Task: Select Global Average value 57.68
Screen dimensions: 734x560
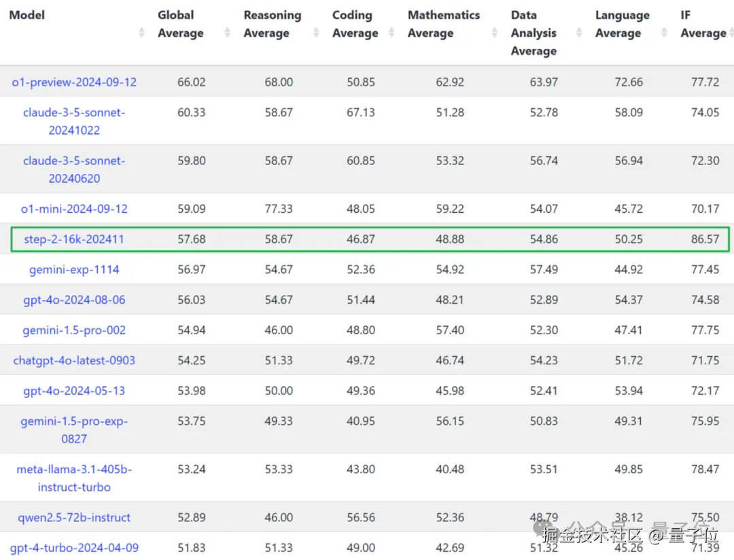Action: (x=192, y=239)
